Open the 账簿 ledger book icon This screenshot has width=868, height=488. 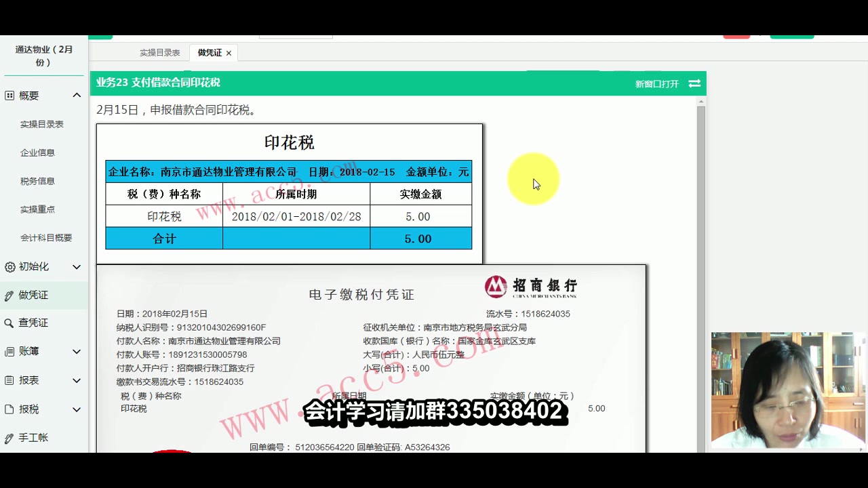click(x=9, y=351)
